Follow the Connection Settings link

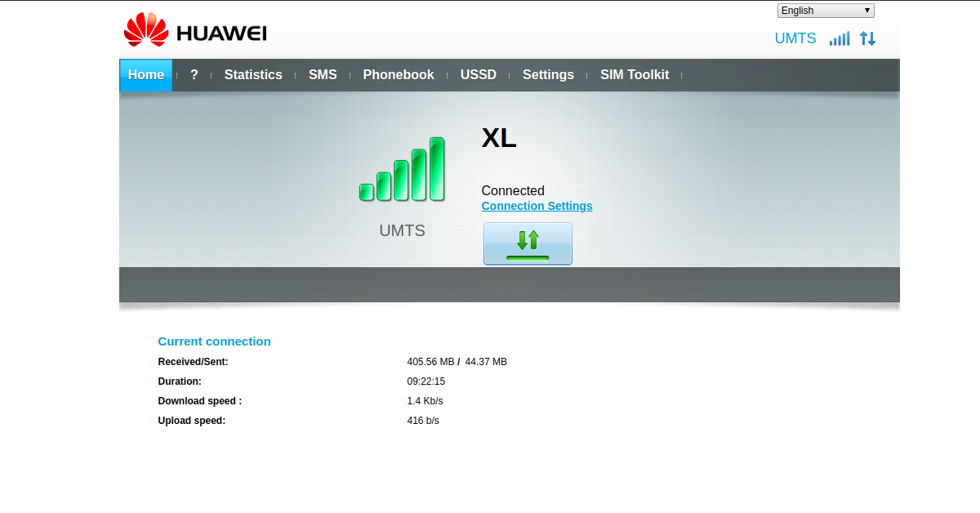click(x=537, y=206)
